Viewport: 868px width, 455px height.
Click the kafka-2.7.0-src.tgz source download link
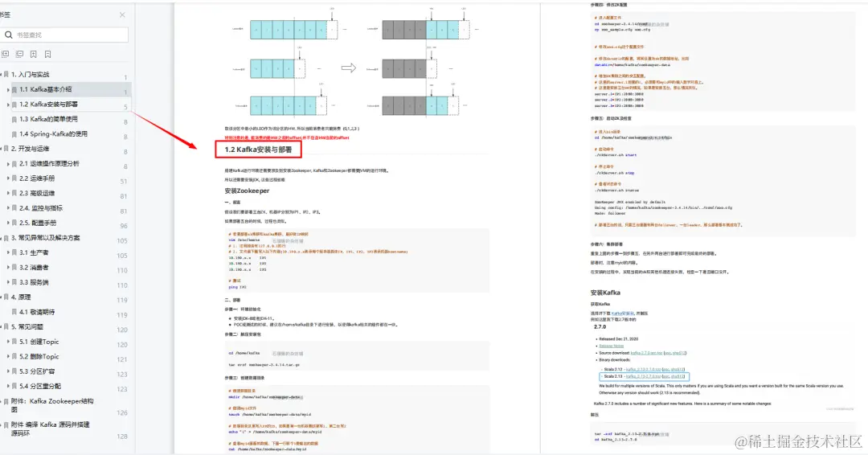[x=645, y=353]
